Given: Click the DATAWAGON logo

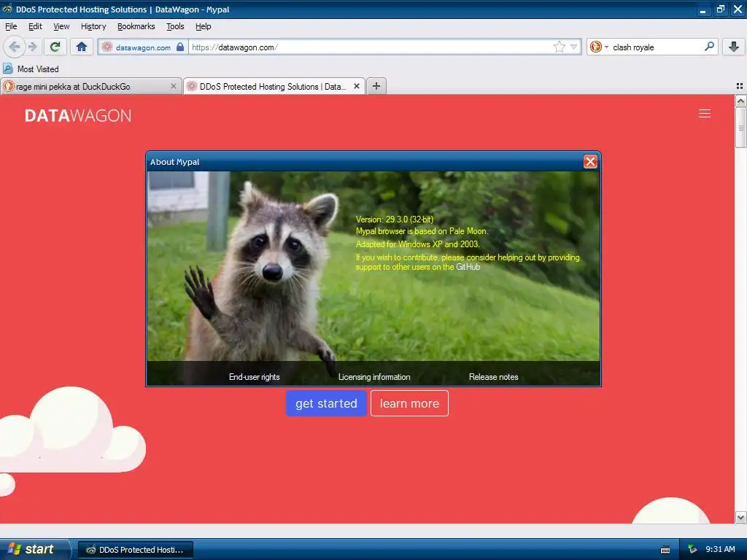Looking at the screenshot, I should pyautogui.click(x=78, y=116).
